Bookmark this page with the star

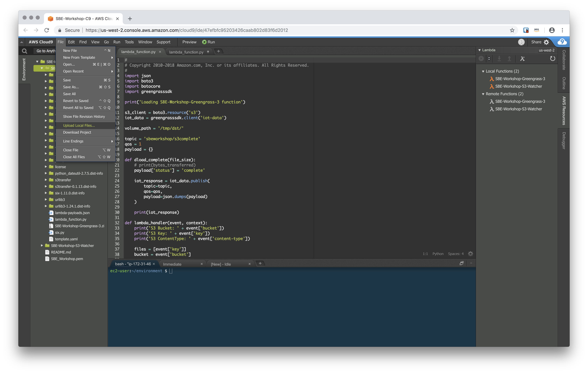click(512, 30)
